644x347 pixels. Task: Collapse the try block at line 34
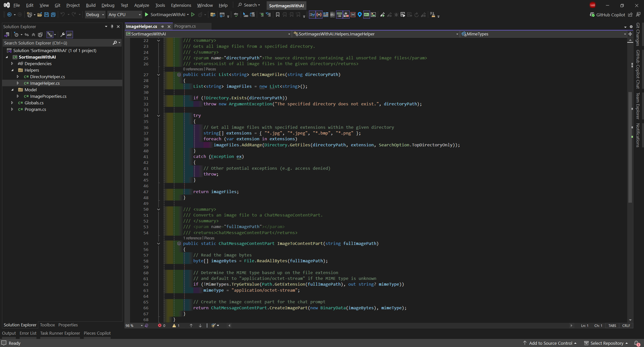pos(158,116)
